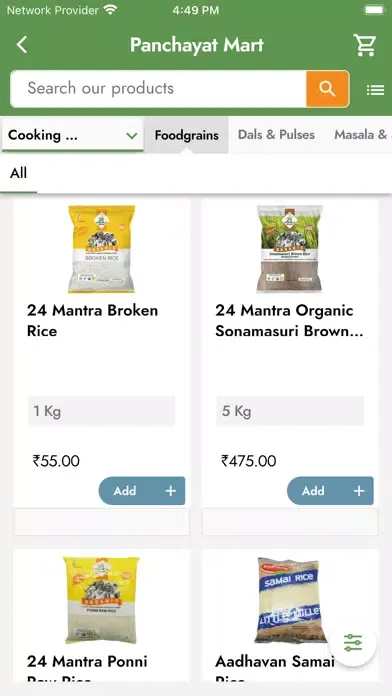Switch to Dals & Pulses tab

click(276, 135)
